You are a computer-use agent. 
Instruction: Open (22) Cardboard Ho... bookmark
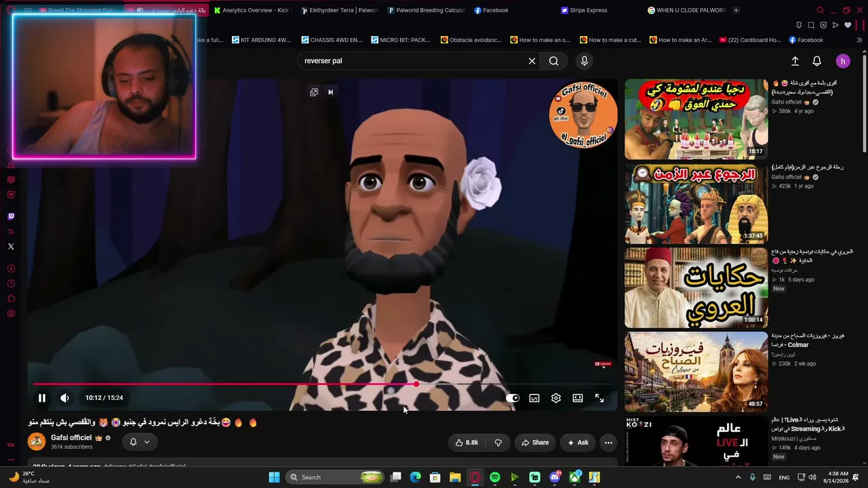pos(750,40)
